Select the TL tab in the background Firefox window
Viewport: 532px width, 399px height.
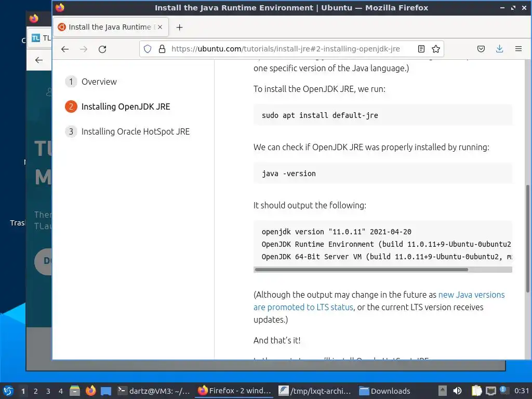pos(41,38)
